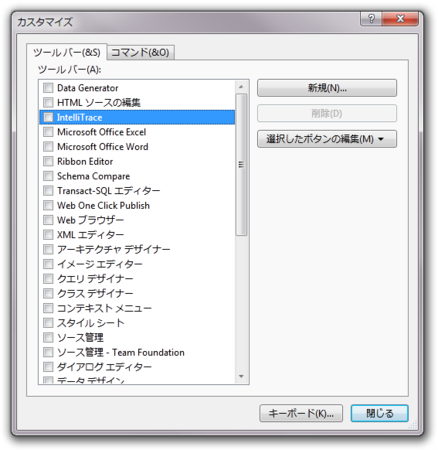Tick the XML エディター checkbox
Viewport: 438px width, 450px height.
tap(48, 235)
